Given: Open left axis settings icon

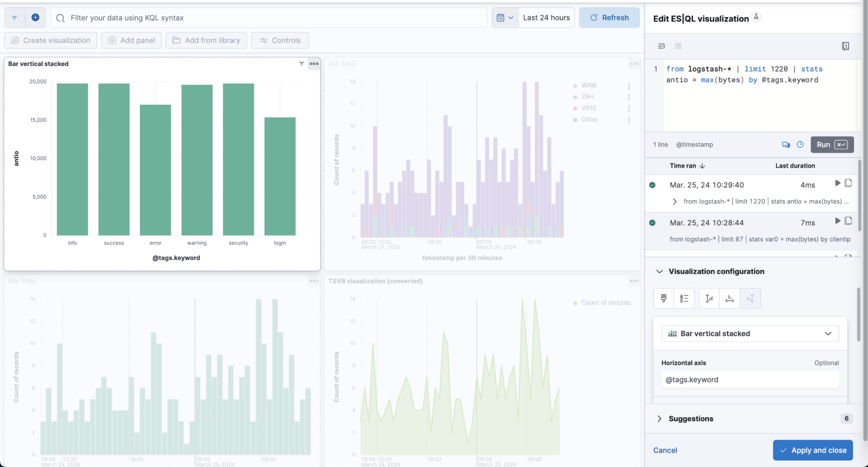Looking at the screenshot, I should (x=709, y=298).
